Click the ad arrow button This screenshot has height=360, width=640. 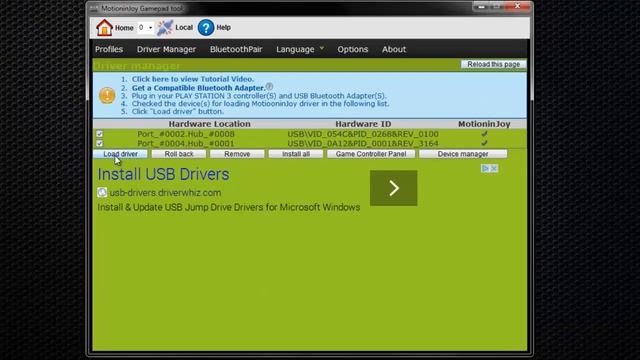tap(393, 188)
